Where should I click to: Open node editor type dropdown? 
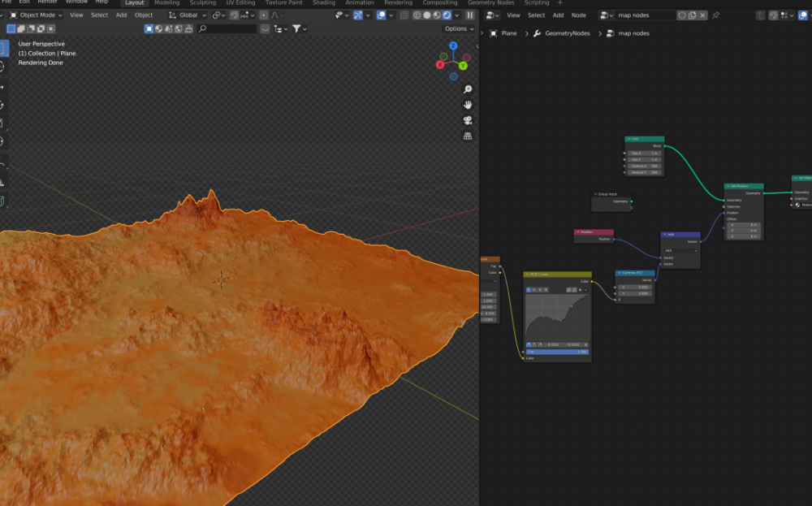point(492,15)
